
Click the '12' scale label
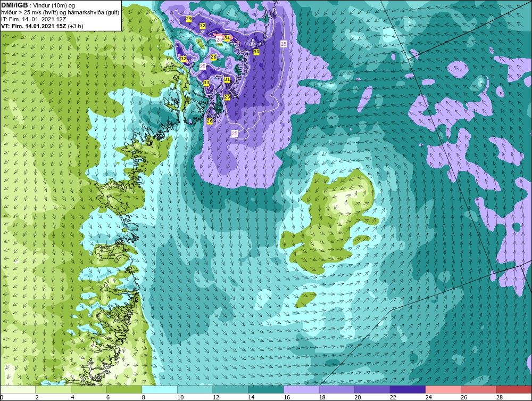216,397
